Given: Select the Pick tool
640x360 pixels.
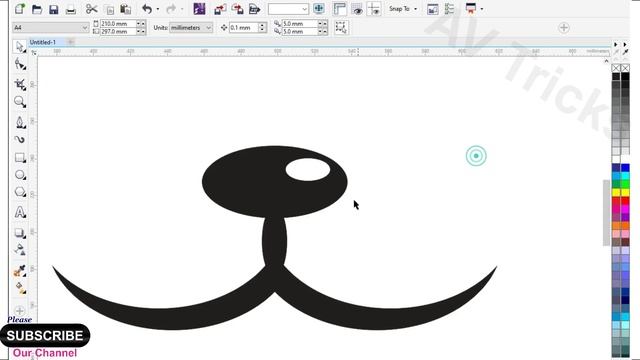Looking at the screenshot, I should click(x=19, y=47).
